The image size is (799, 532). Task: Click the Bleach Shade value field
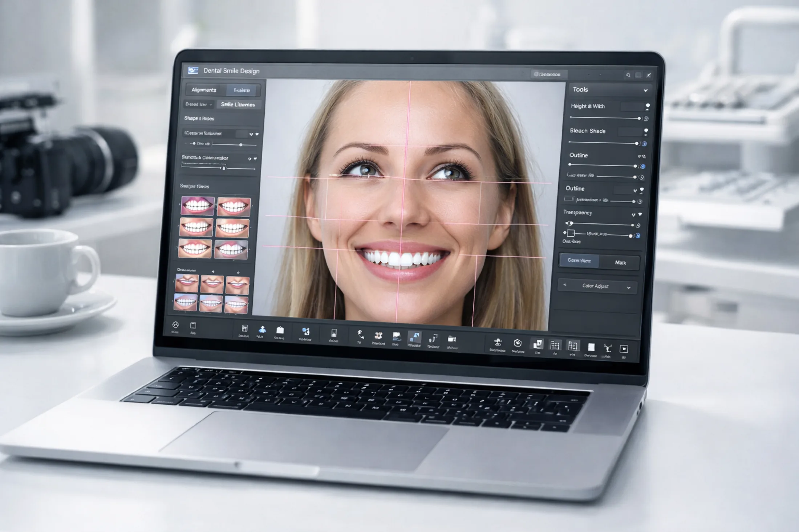pyautogui.click(x=630, y=131)
